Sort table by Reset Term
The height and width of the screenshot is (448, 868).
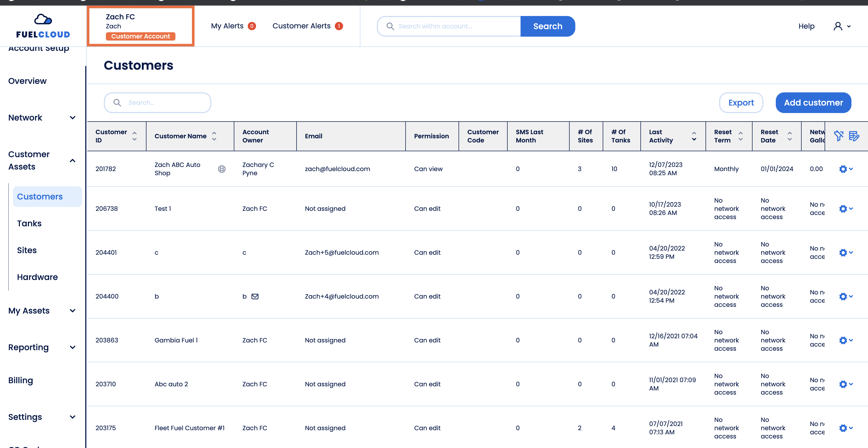coord(740,136)
